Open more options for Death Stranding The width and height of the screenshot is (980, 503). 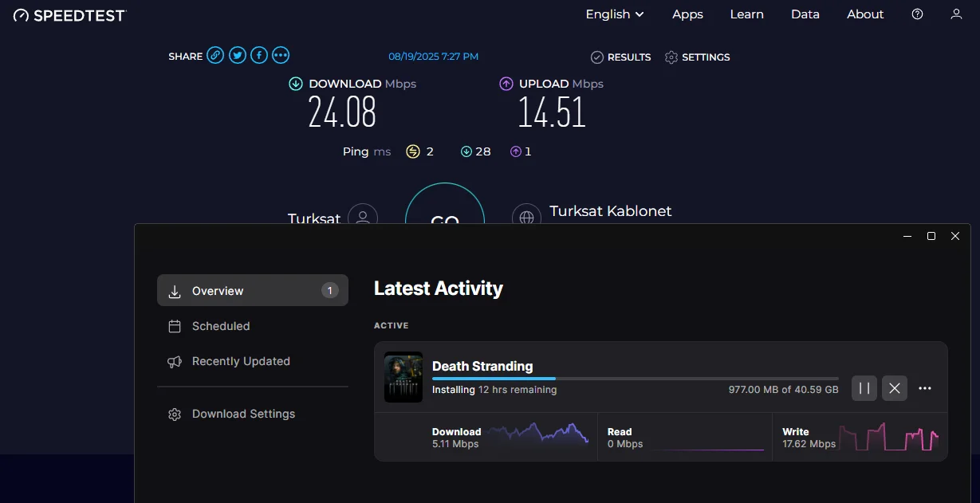[x=925, y=388]
